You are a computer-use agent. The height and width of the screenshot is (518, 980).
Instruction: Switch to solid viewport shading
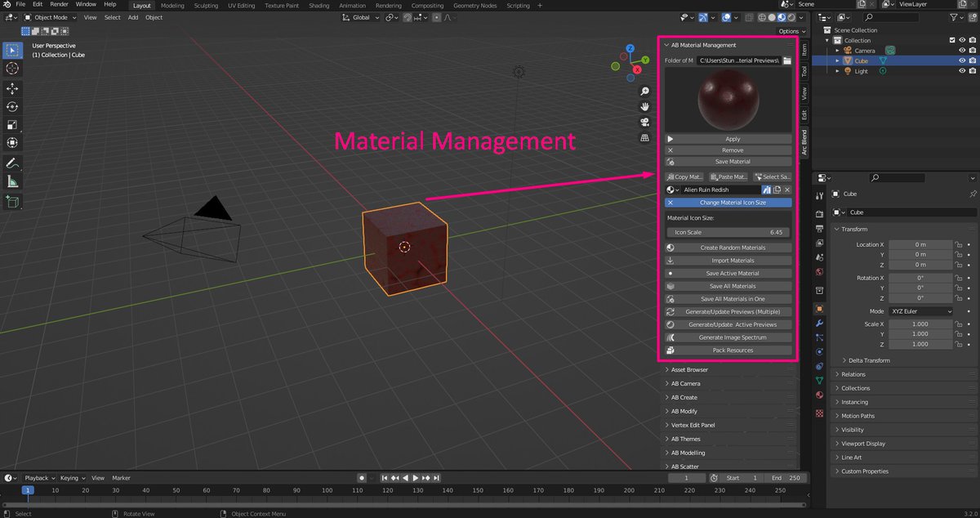point(771,17)
